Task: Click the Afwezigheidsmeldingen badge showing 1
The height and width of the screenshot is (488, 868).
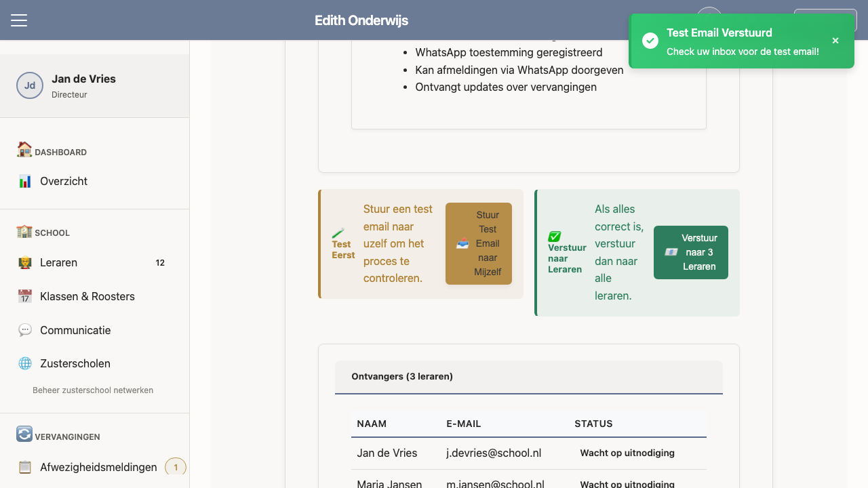Action: 176,467
